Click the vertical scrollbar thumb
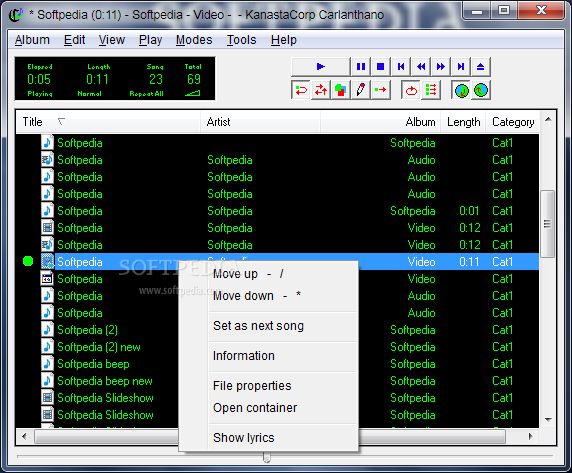Viewport: 572px width, 473px height. click(x=548, y=224)
